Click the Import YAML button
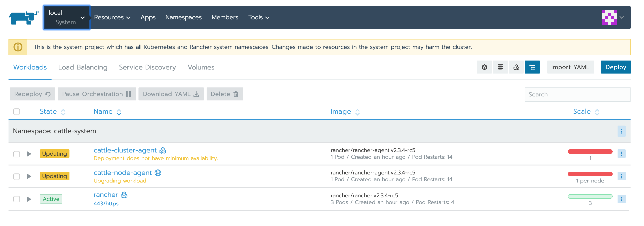 [x=570, y=67]
